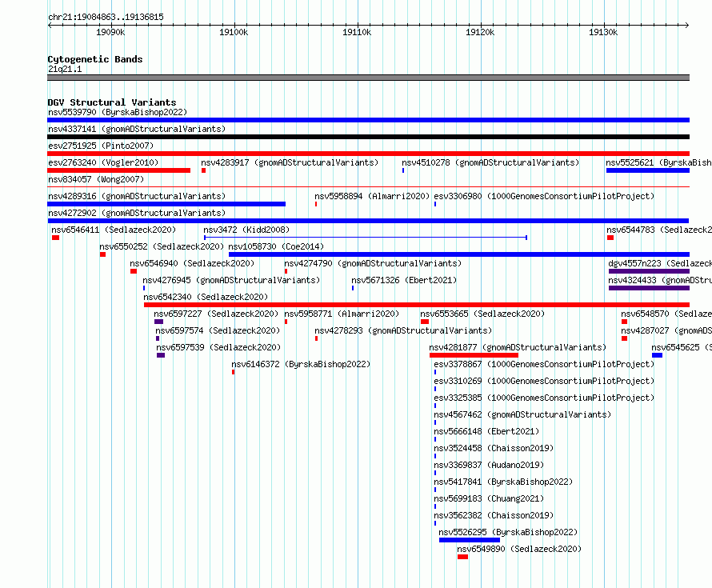Click esv3310269 variant label
The height and width of the screenshot is (588, 712).
coord(544,381)
